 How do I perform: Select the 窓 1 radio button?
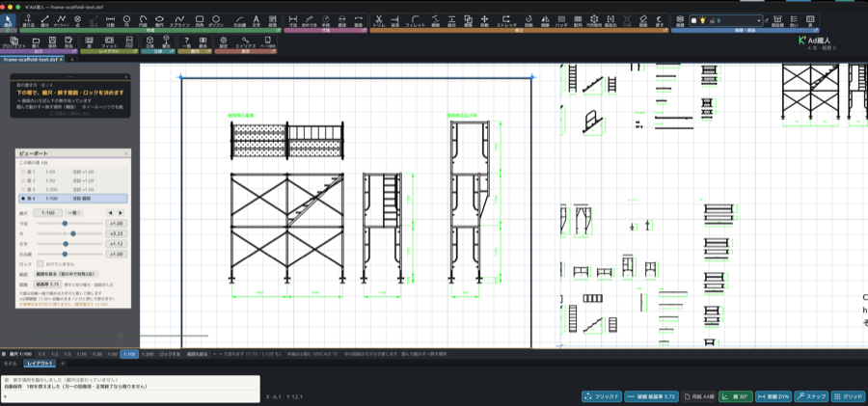(23, 172)
